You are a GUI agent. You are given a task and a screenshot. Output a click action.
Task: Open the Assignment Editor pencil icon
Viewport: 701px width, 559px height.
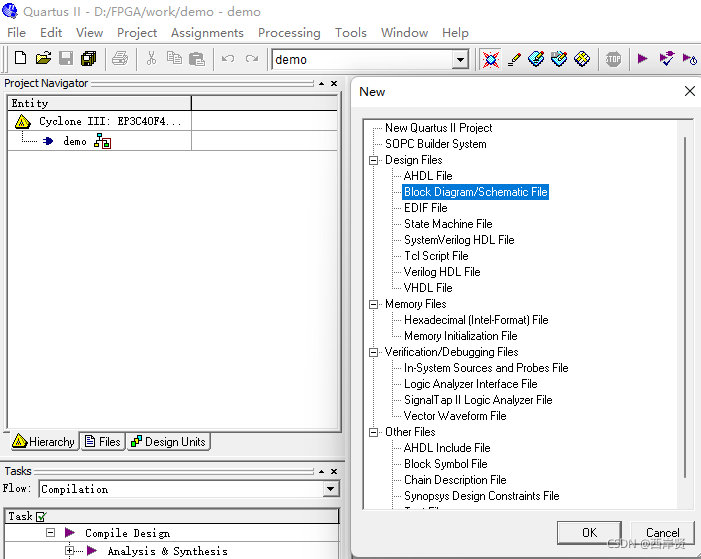tap(514, 59)
